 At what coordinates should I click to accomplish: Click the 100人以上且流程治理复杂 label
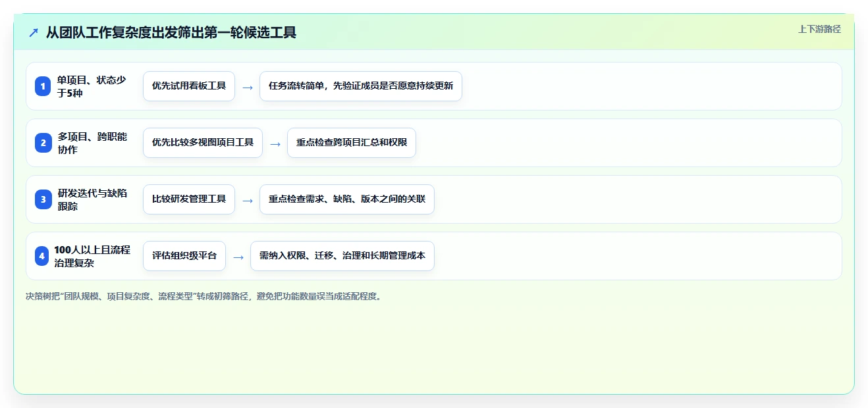[92, 256]
